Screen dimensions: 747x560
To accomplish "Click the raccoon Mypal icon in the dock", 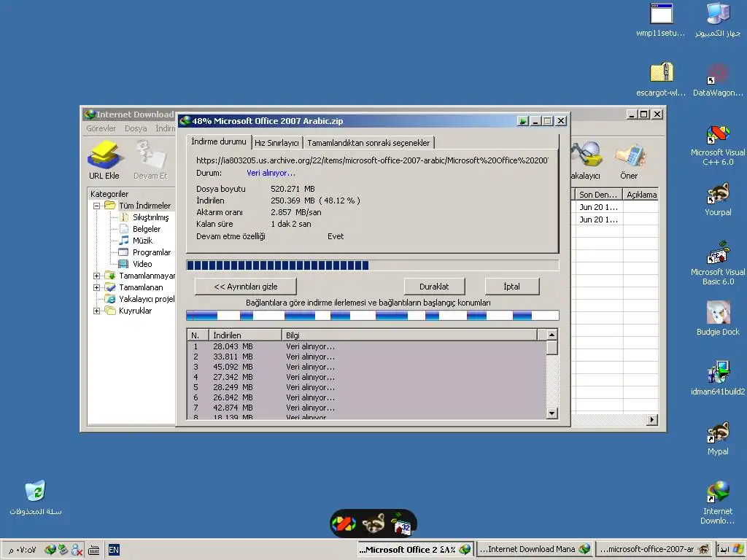I will point(374,524).
